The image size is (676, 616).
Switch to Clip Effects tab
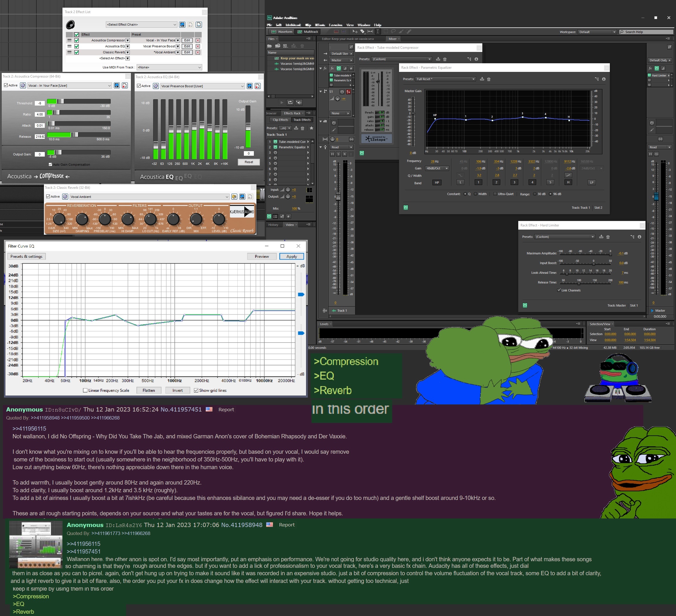click(x=280, y=120)
